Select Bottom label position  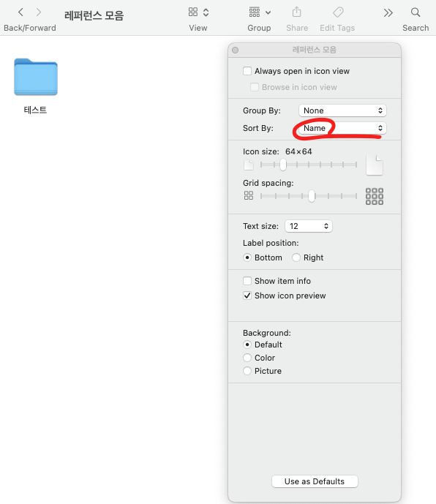(x=247, y=257)
